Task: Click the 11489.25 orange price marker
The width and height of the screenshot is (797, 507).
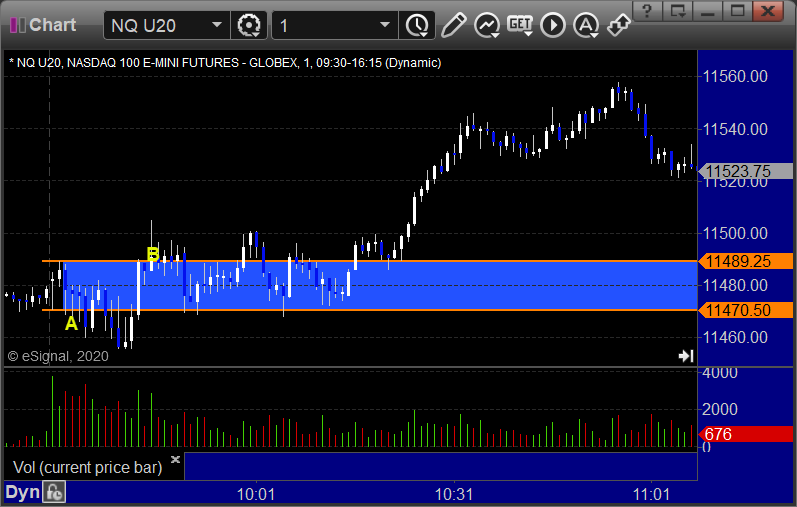Action: pyautogui.click(x=746, y=261)
